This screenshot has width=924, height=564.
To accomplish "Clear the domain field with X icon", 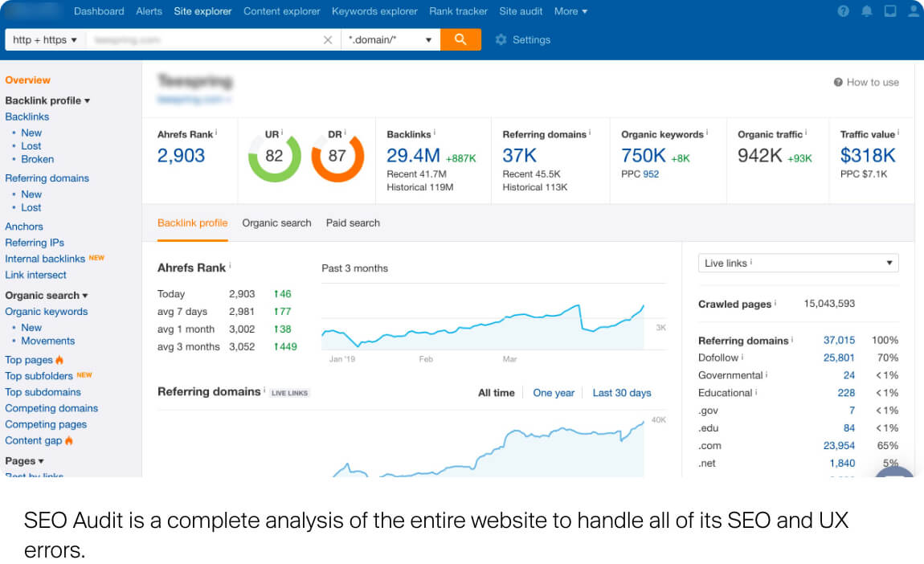I will tap(328, 40).
